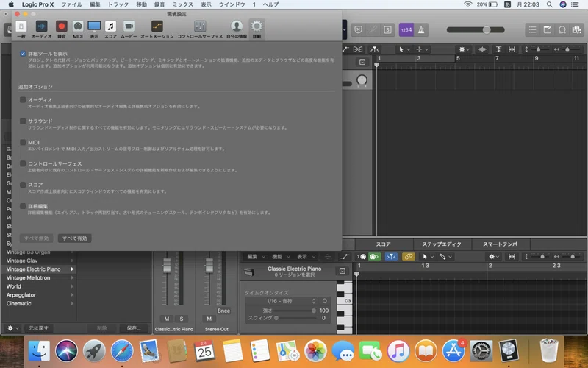Open the loop browser button
The width and height of the screenshot is (588, 368).
[562, 29]
